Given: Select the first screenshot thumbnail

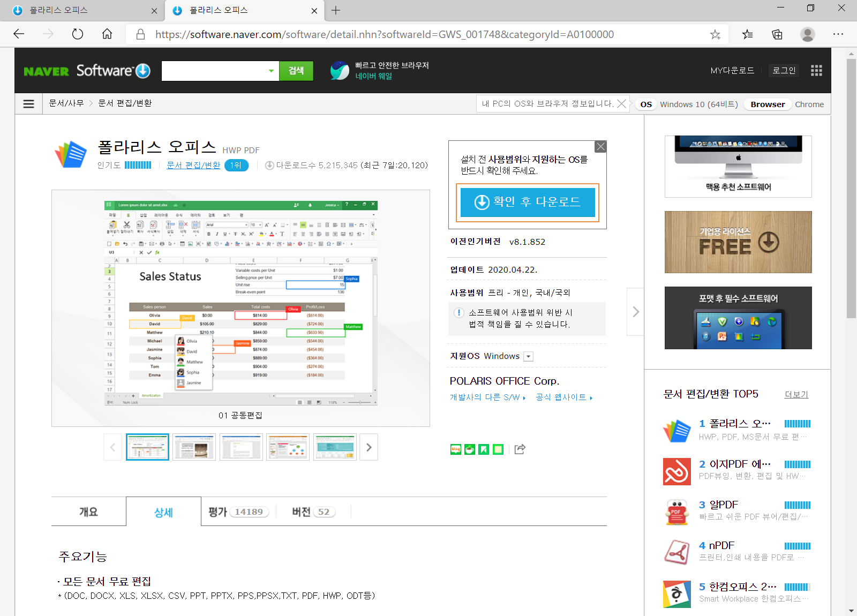Looking at the screenshot, I should pos(147,447).
